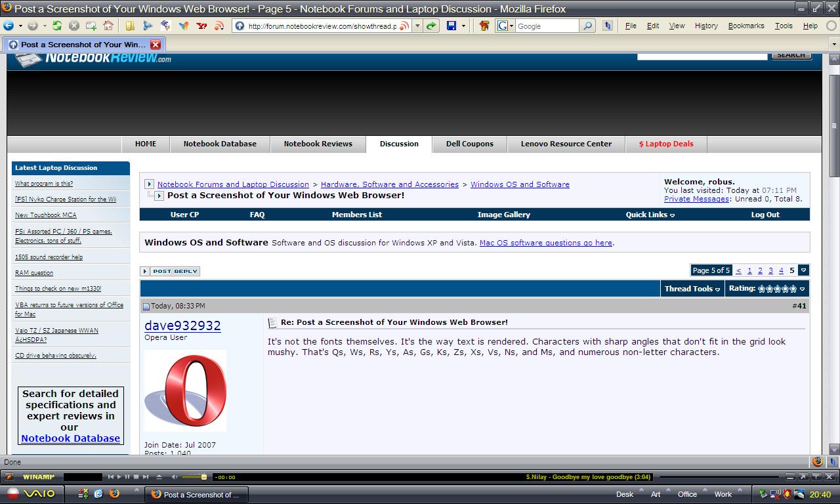Open the File menu

[x=631, y=26]
